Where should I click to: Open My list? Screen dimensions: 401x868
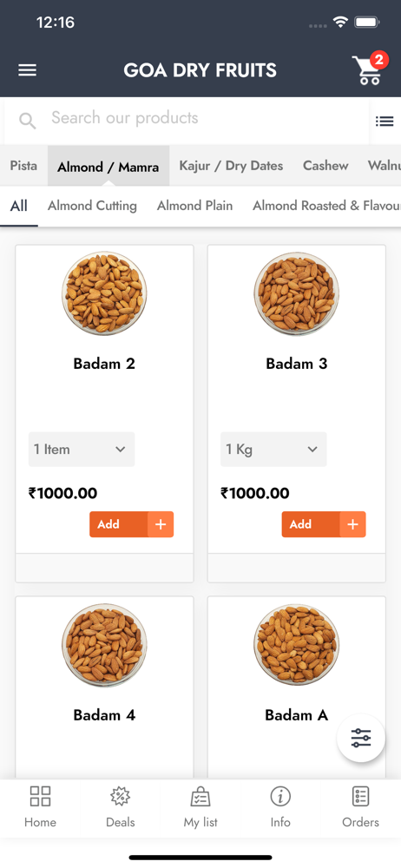point(200,807)
